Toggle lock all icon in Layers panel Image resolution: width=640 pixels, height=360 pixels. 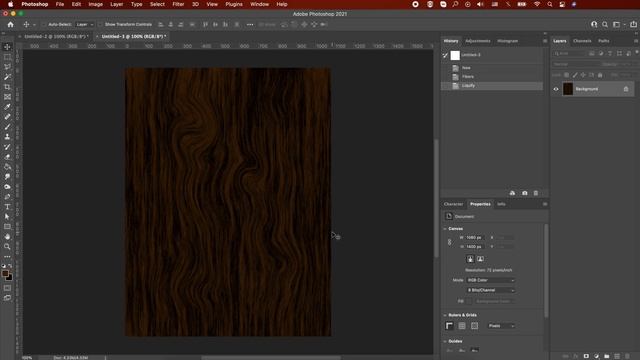pyautogui.click(x=600, y=75)
